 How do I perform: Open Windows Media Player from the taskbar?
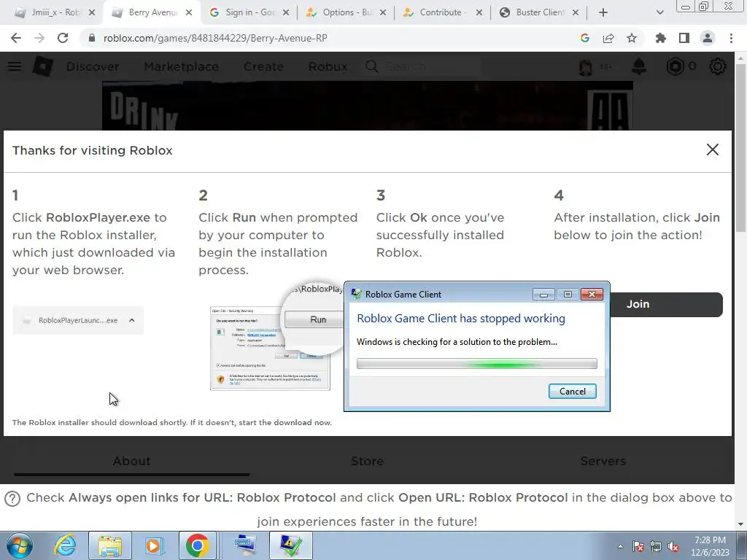[x=153, y=545]
